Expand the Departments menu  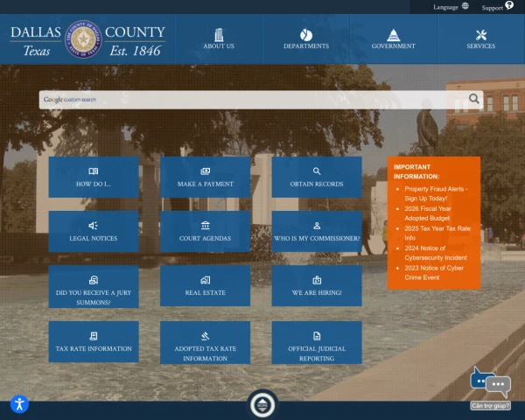click(306, 39)
